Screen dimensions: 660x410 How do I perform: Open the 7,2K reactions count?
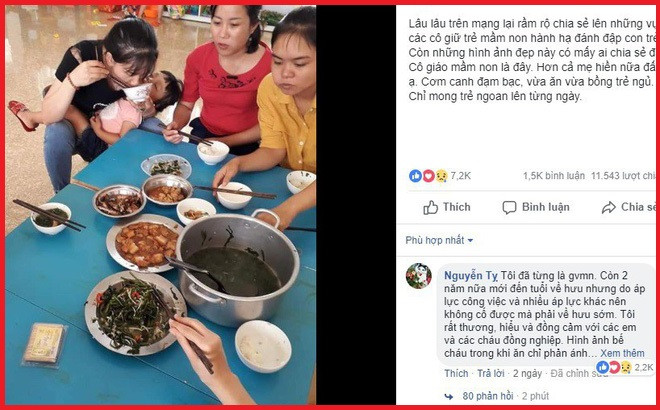460,176
